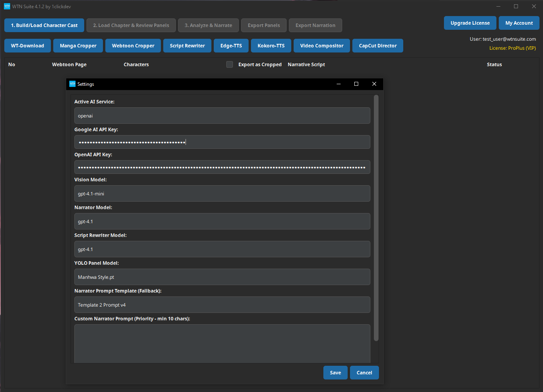Open the Active AI Service selector
The width and height of the screenshot is (543, 392).
tap(222, 116)
